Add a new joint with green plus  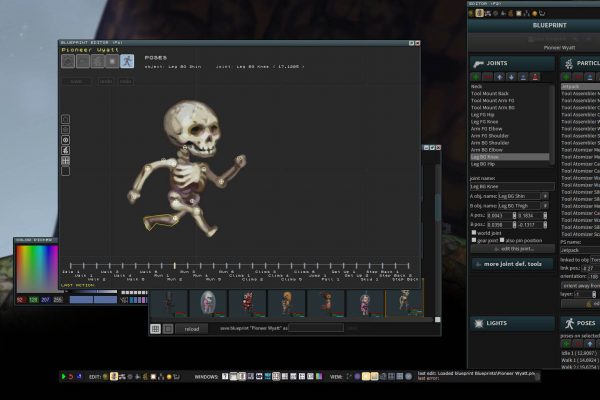[x=476, y=77]
